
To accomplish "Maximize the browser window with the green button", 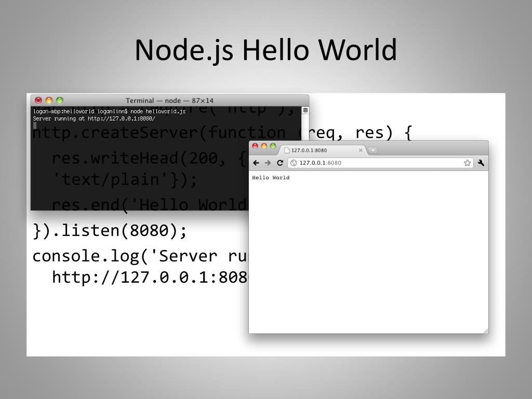I will 273,146.
